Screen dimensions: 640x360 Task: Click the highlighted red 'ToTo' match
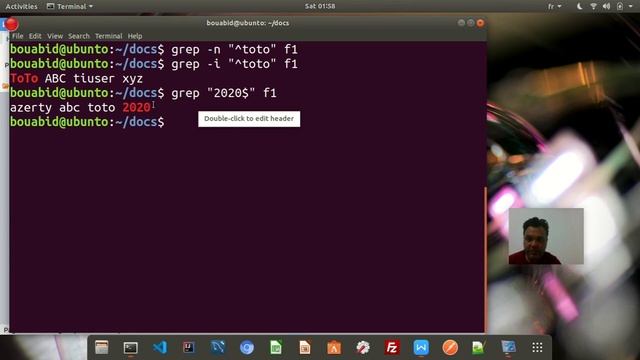point(24,78)
